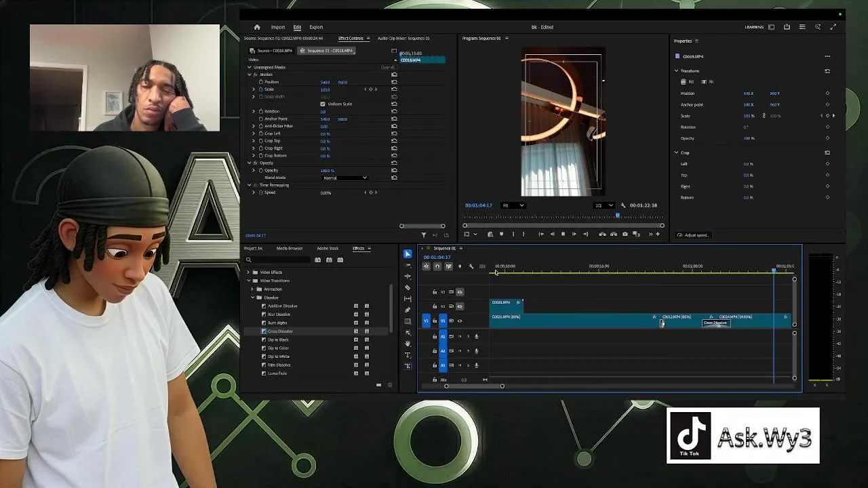Click the Effects panel search field

point(278,260)
